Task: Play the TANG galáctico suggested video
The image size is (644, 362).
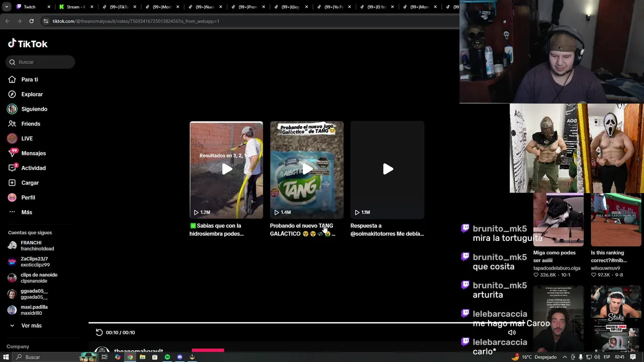Action: click(307, 169)
